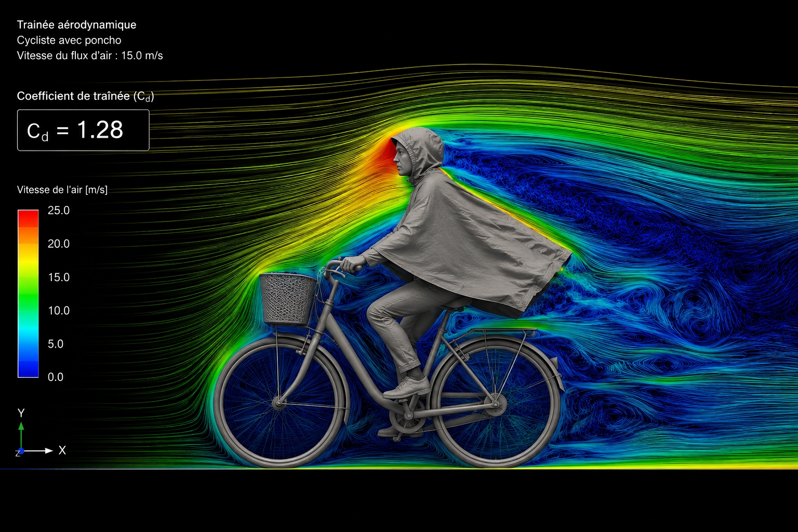Click the 5.0 legend value
The image size is (798, 532).
[56, 344]
